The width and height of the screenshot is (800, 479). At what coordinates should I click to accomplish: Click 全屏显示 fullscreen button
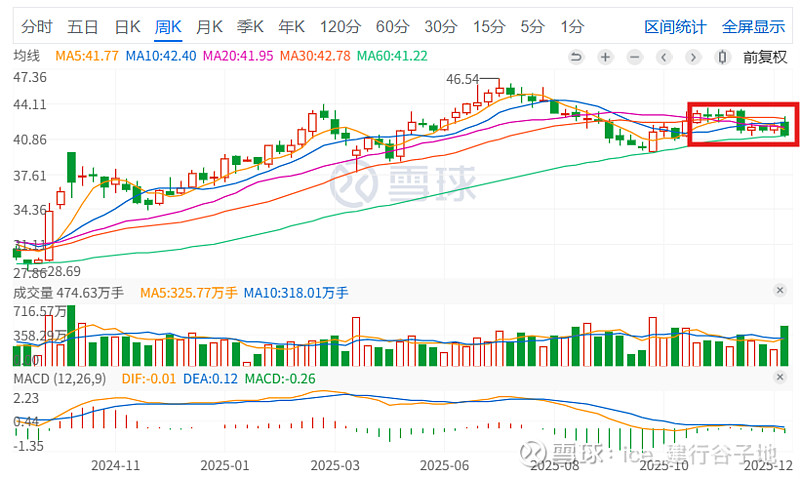pos(753,26)
